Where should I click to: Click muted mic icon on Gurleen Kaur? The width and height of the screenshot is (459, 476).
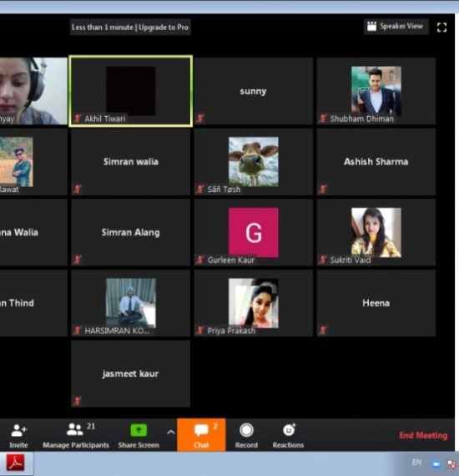tap(200, 260)
